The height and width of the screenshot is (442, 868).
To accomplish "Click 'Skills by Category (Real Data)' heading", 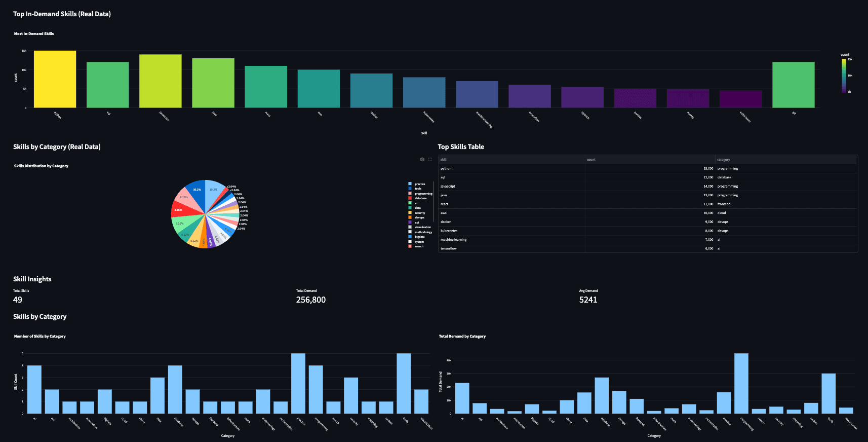I will pos(57,146).
